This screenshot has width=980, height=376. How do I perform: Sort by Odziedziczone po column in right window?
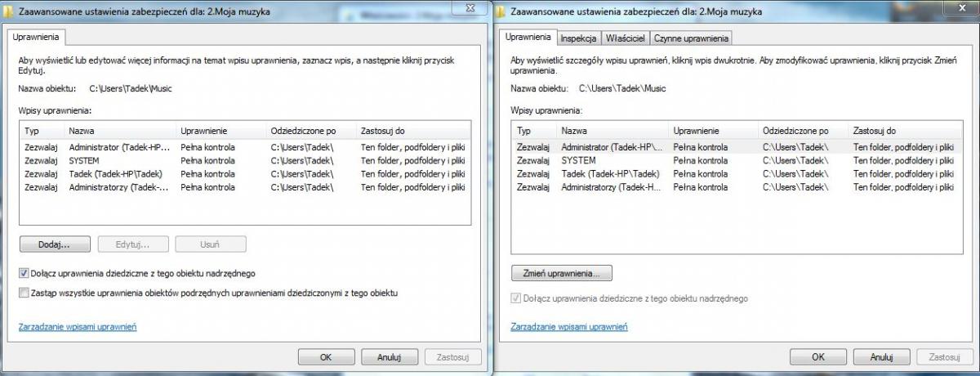pos(804,131)
